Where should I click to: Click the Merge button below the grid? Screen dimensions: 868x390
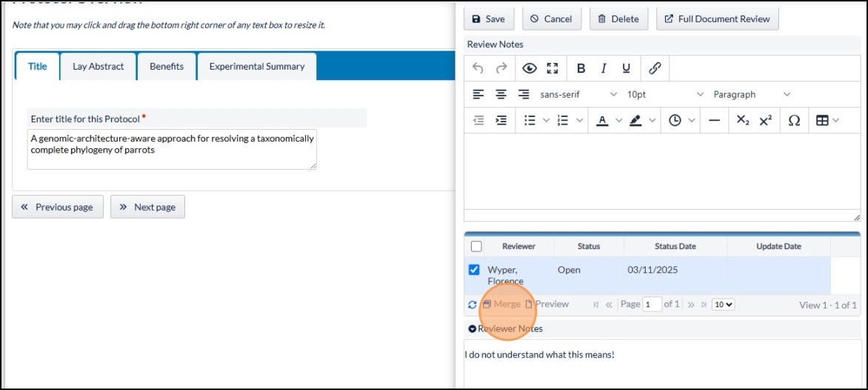501,304
